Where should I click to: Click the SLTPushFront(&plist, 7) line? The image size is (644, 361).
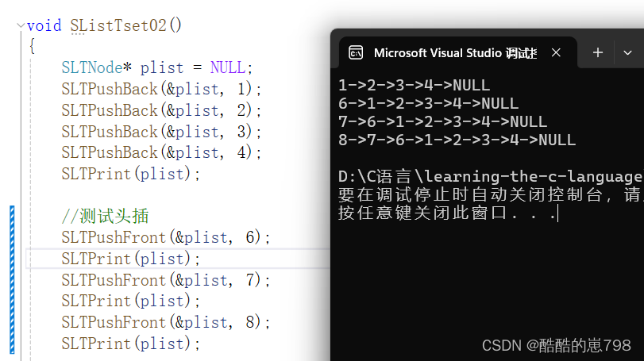[166, 280]
